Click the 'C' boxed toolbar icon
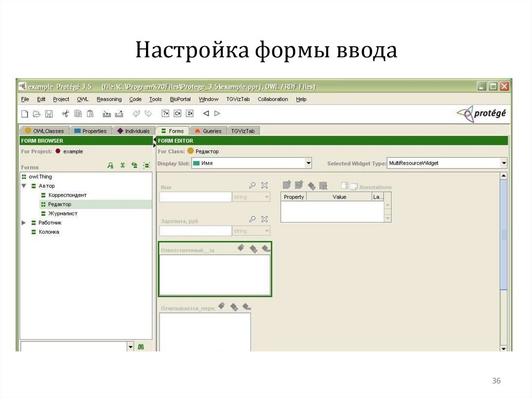Image resolution: width=532 pixels, height=398 pixels. [x=178, y=114]
